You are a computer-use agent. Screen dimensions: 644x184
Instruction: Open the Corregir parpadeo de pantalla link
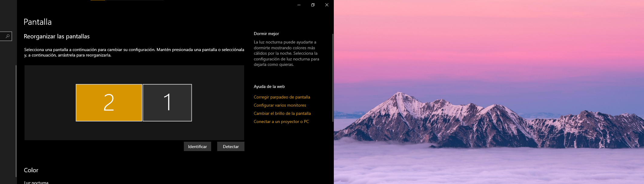tap(282, 97)
